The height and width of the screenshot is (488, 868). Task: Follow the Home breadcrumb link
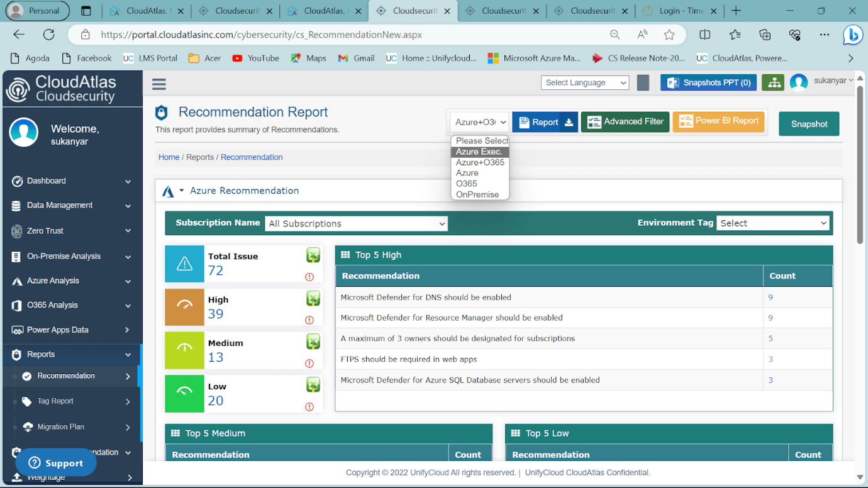[169, 157]
